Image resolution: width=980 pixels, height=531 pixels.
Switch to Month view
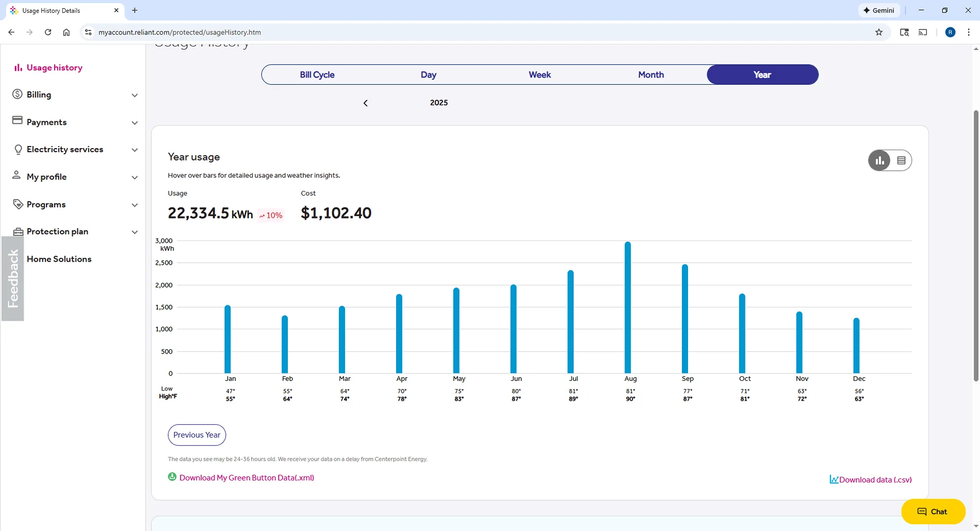650,75
